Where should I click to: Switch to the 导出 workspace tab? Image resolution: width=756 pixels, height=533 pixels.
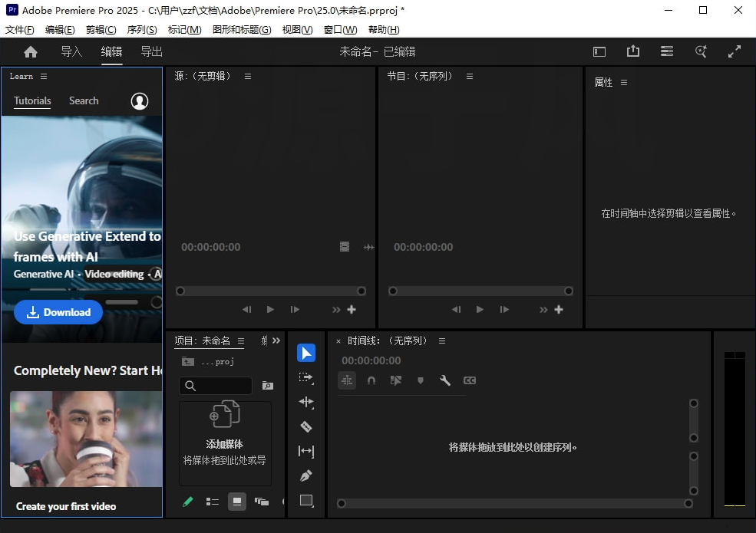point(151,52)
